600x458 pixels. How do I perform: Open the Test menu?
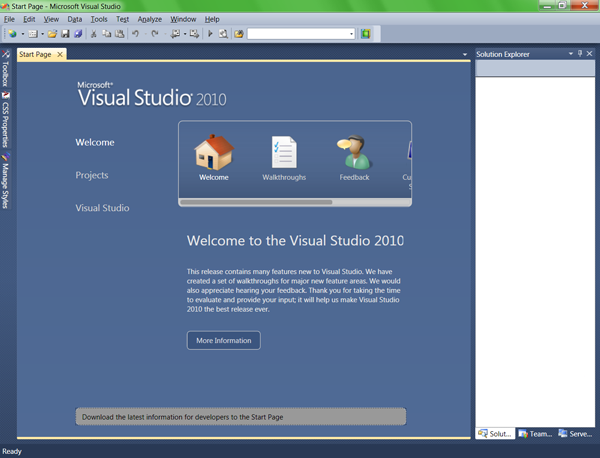tap(122, 19)
